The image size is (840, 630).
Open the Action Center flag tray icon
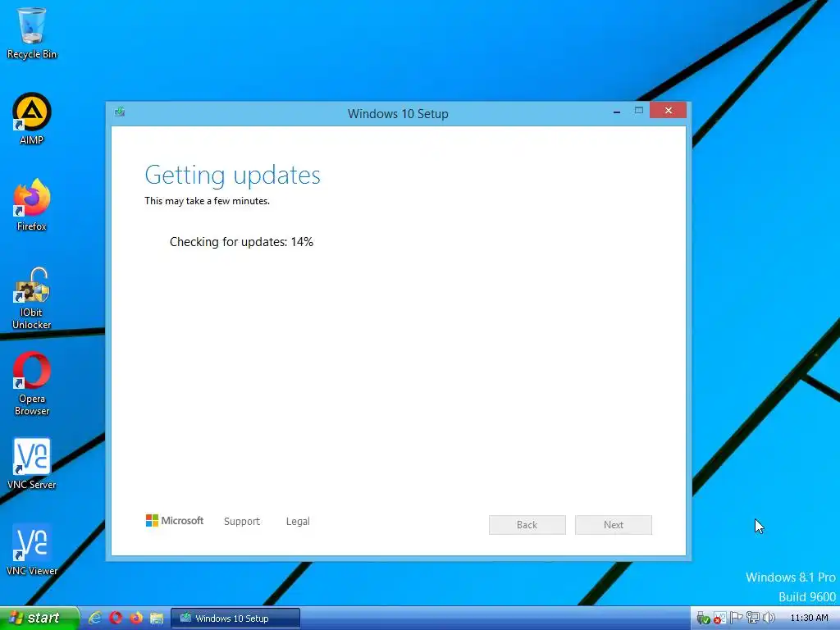736,619
